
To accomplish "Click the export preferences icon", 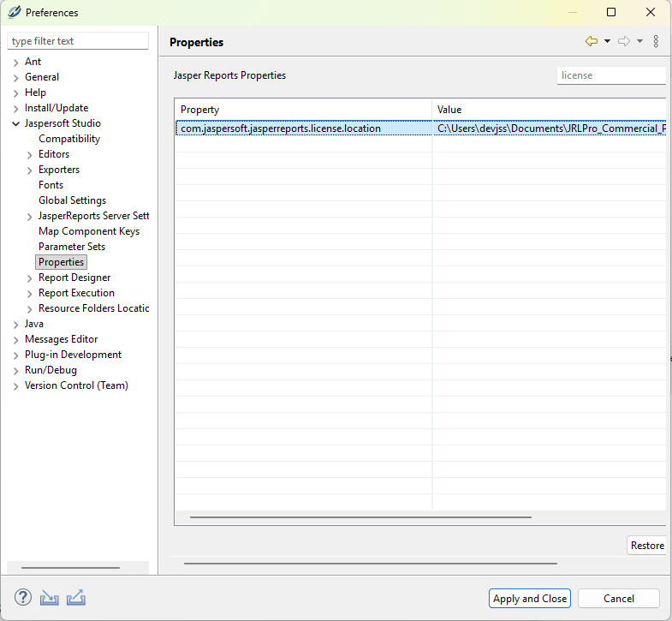I will [x=76, y=598].
